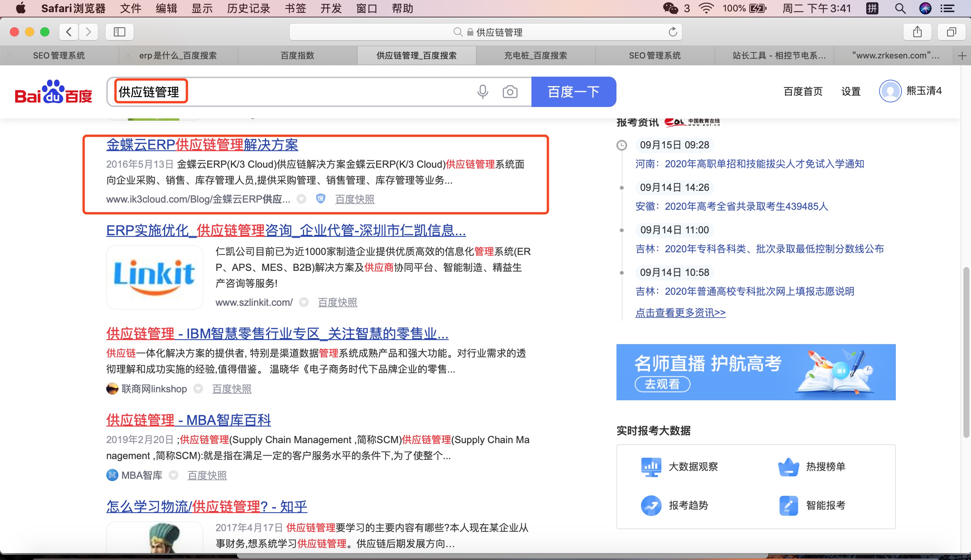Image resolution: width=971 pixels, height=560 pixels.
Task: Go back with Safari back arrow
Action: [x=69, y=32]
